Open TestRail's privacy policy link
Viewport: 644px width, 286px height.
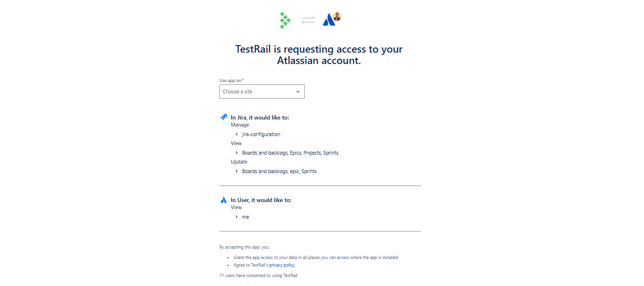click(282, 265)
